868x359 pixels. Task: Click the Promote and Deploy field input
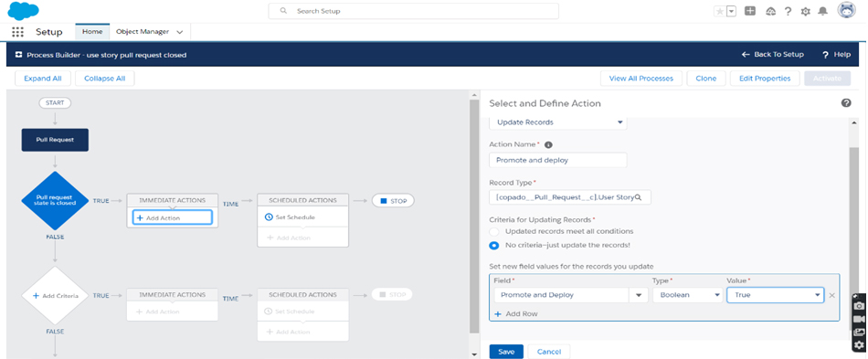(x=561, y=295)
